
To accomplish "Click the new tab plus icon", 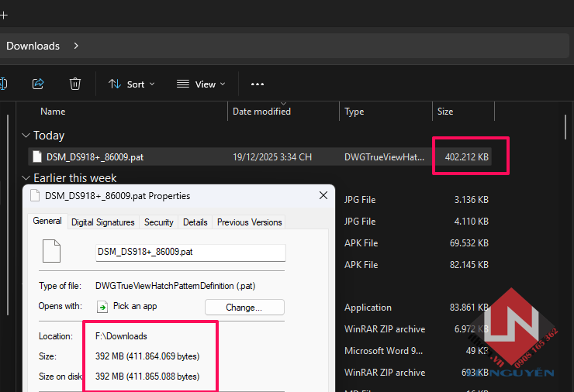I will [3, 15].
